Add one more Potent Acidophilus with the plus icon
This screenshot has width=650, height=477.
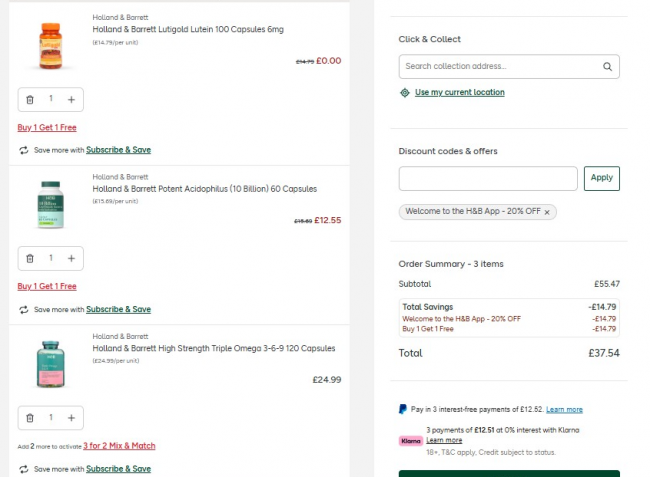[x=71, y=258]
